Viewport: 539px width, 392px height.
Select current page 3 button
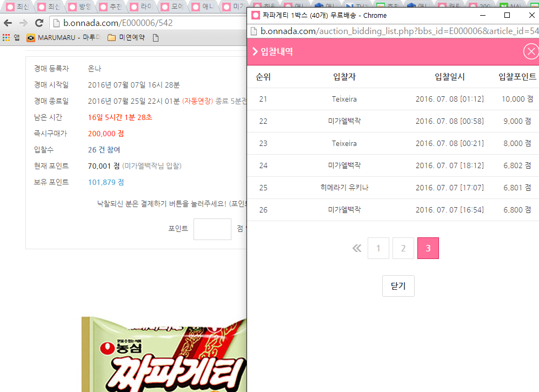click(428, 248)
